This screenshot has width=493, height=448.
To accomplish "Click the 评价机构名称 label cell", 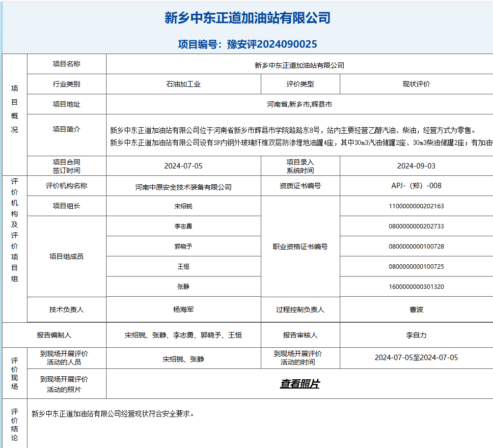I will click(67, 186).
